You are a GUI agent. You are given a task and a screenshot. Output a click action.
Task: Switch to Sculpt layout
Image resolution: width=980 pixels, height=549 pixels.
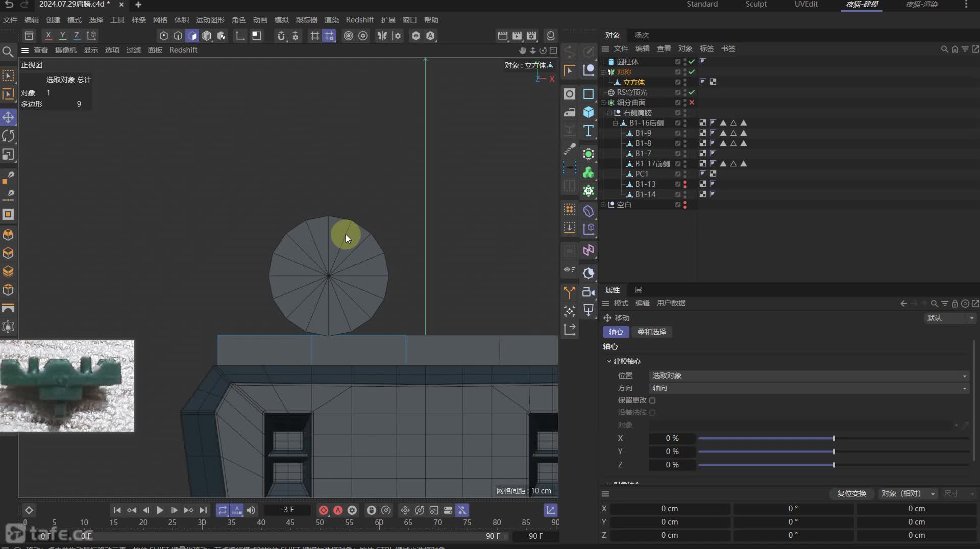point(756,4)
